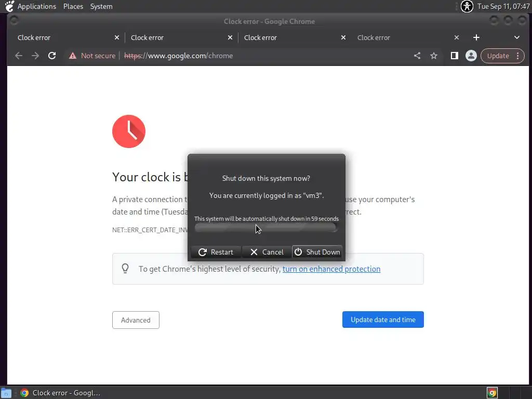
Task: Click the Not secure warning triangle
Action: [x=73, y=56]
